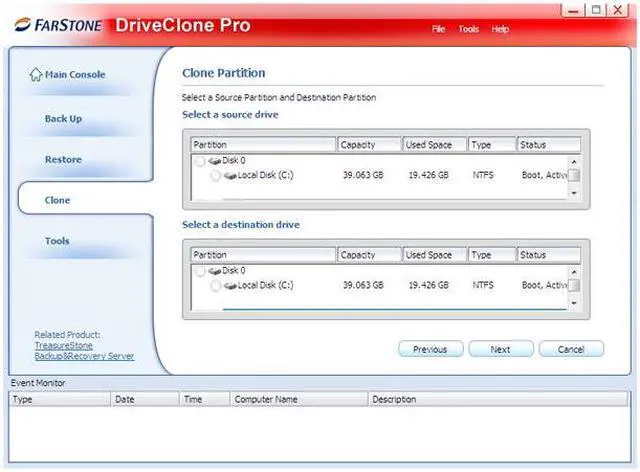The width and height of the screenshot is (640, 472).
Task: Click Event Monitor Type column header
Action: pyautogui.click(x=60, y=399)
